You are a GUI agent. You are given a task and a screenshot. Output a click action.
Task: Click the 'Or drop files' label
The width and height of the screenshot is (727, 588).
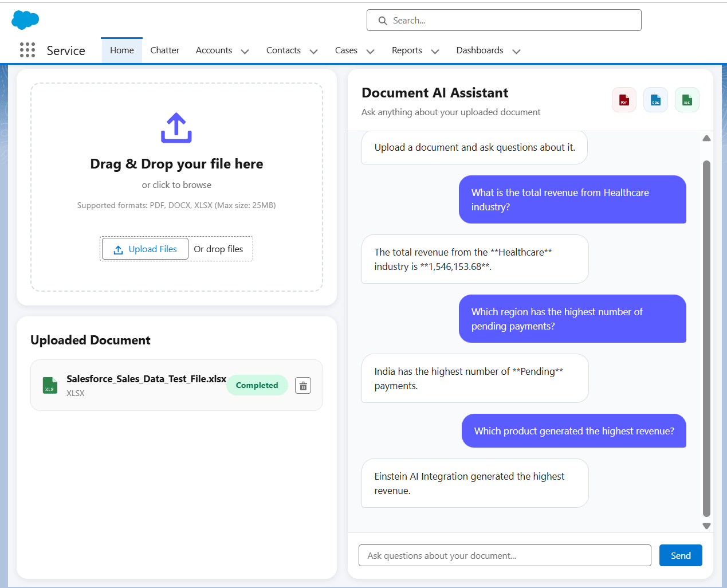pyautogui.click(x=218, y=249)
